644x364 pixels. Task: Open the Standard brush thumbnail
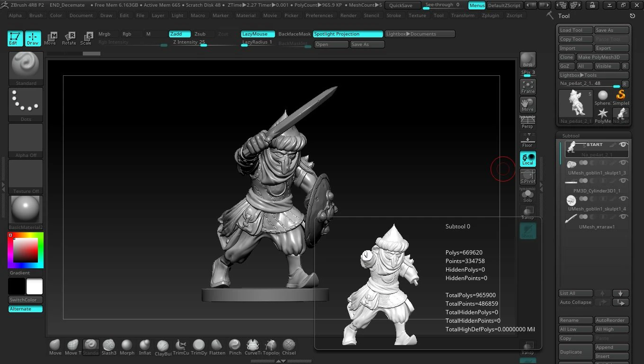coord(26,69)
